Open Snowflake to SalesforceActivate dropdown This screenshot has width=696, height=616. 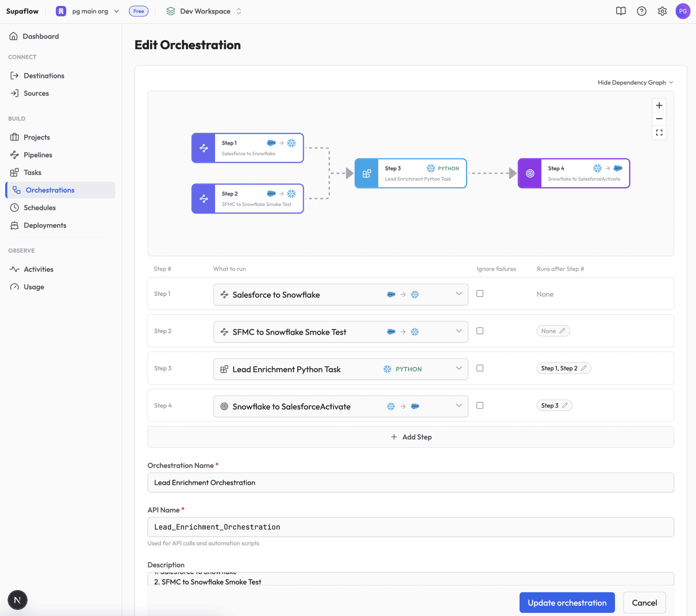341,406
